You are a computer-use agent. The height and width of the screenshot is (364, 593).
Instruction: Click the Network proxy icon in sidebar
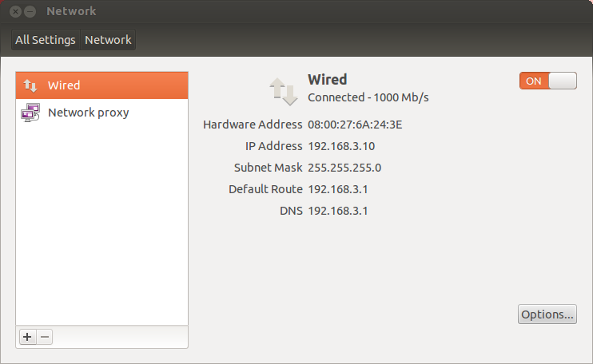click(x=30, y=113)
